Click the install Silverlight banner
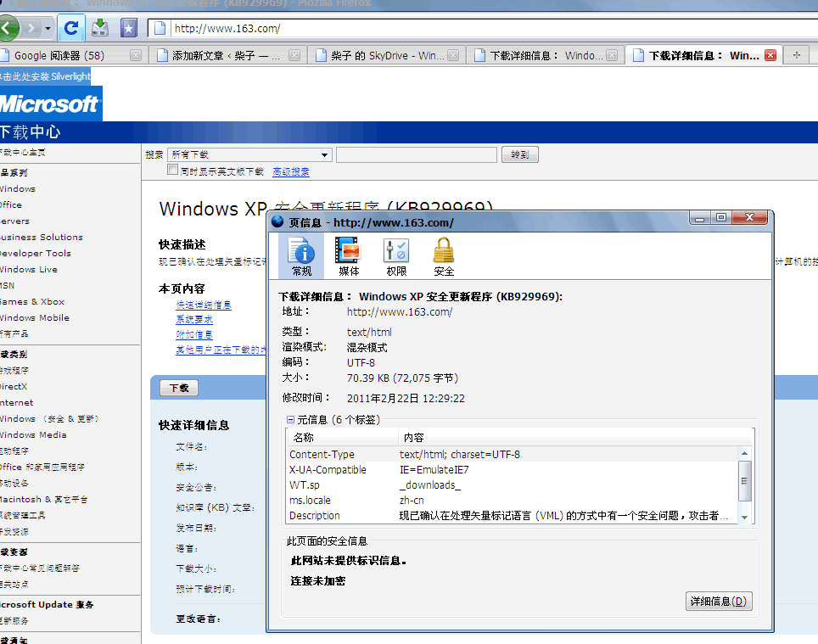This screenshot has height=644, width=818. coord(45,76)
